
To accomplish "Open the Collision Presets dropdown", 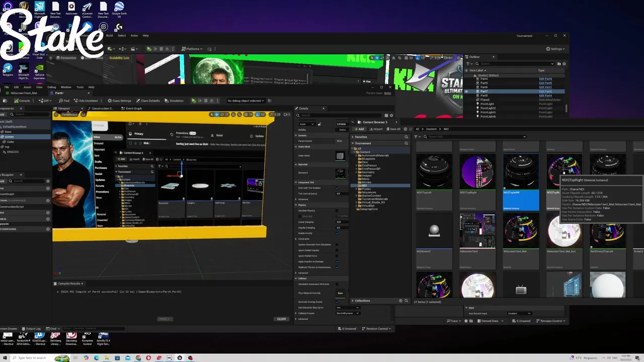I will 348,313.
